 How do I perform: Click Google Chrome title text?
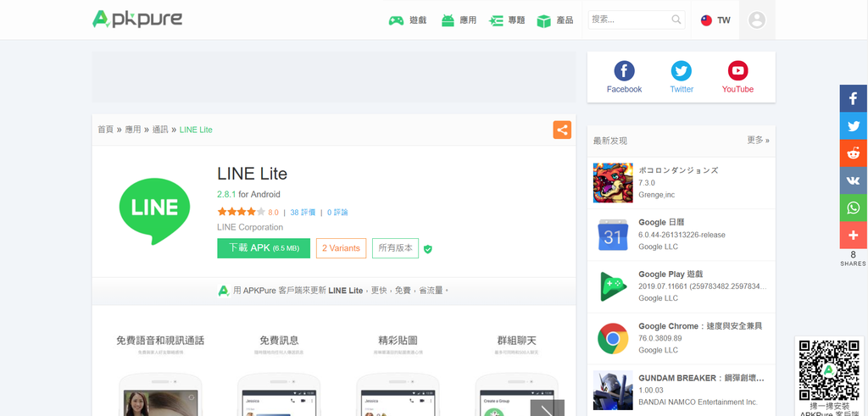pyautogui.click(x=700, y=326)
